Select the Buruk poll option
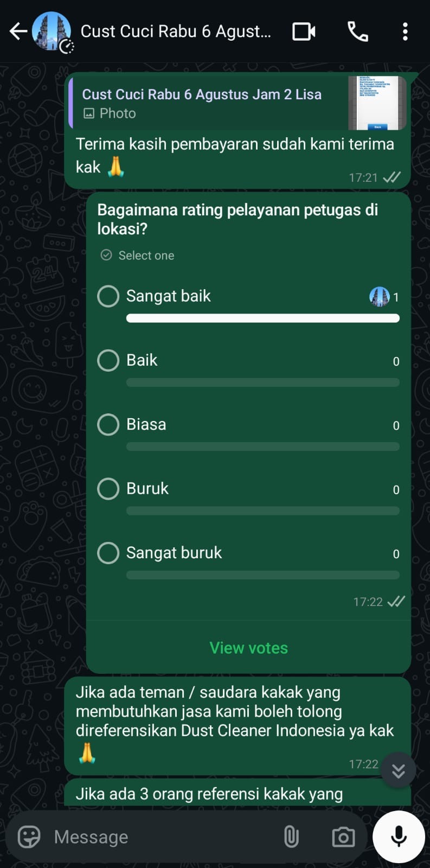430x868 pixels. click(108, 489)
